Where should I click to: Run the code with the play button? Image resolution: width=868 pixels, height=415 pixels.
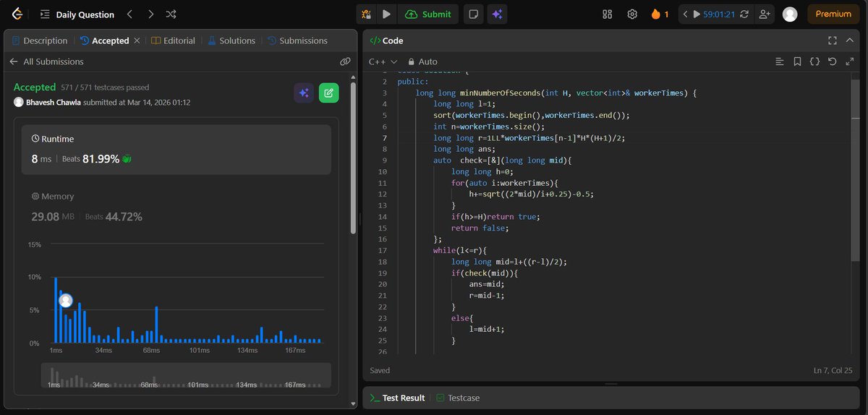click(x=386, y=14)
